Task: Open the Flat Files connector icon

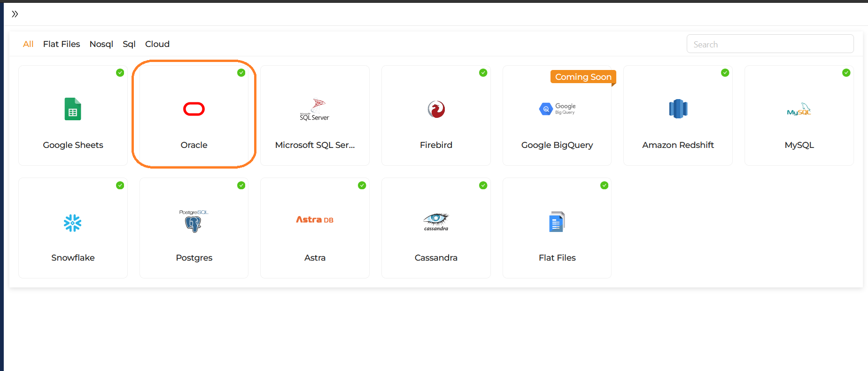Action: pyautogui.click(x=557, y=222)
